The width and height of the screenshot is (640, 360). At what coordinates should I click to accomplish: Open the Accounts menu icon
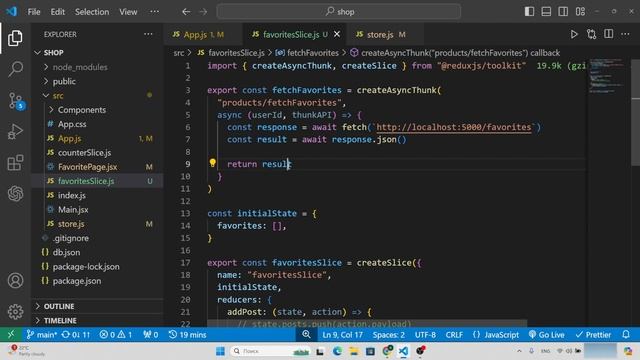[x=15, y=281]
